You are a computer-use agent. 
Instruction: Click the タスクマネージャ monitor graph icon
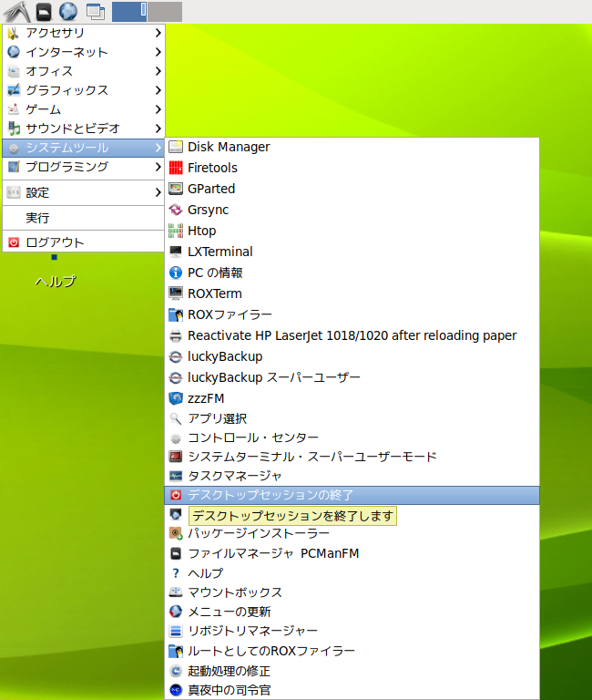176,477
